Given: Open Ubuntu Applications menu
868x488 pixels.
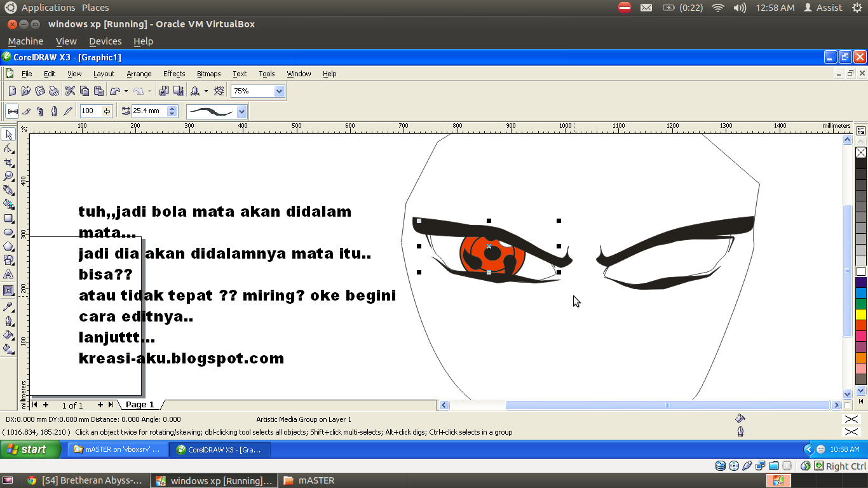Looking at the screenshot, I should click(48, 8).
